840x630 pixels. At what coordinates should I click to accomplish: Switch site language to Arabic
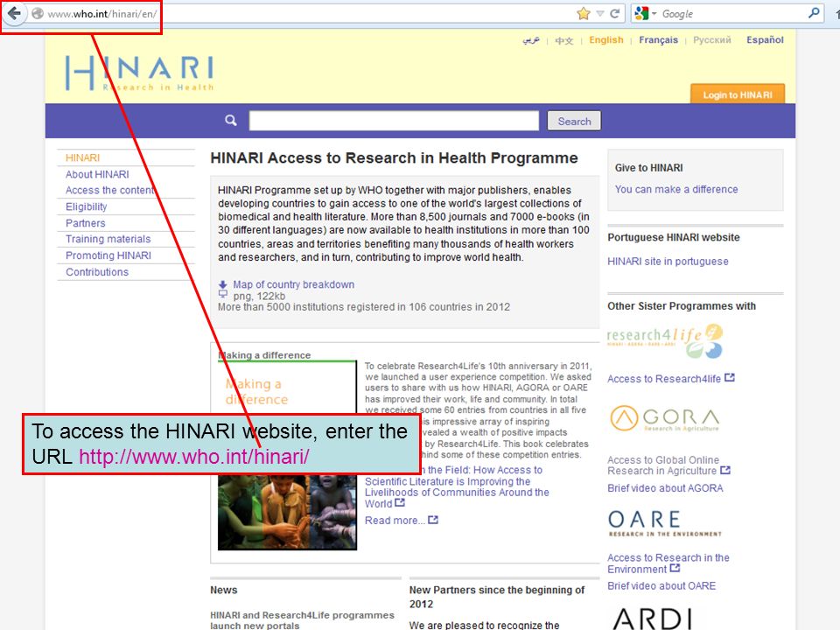click(x=531, y=40)
